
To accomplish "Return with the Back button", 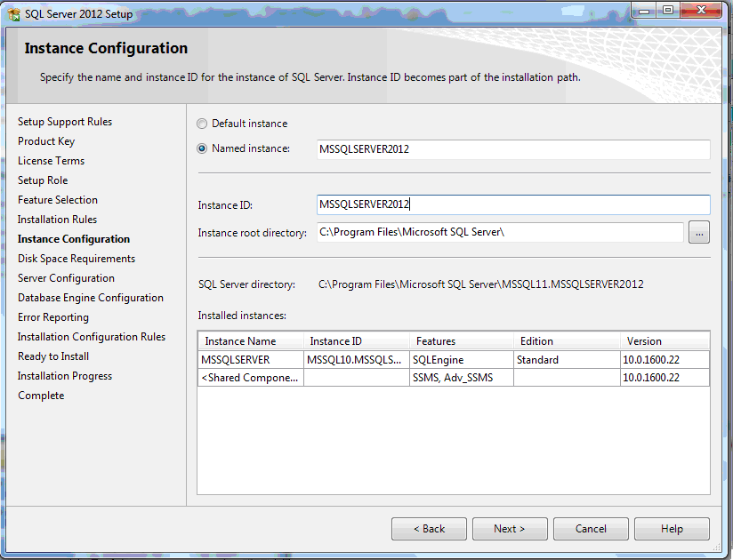I will click(x=429, y=529).
